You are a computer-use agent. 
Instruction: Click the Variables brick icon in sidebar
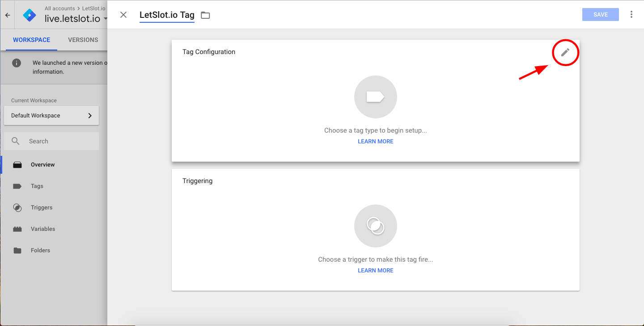tap(17, 229)
